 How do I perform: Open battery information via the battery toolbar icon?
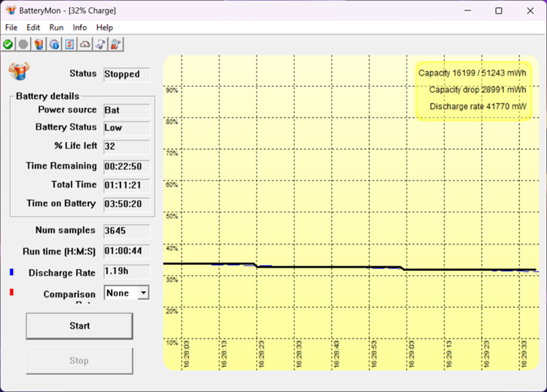pos(39,44)
